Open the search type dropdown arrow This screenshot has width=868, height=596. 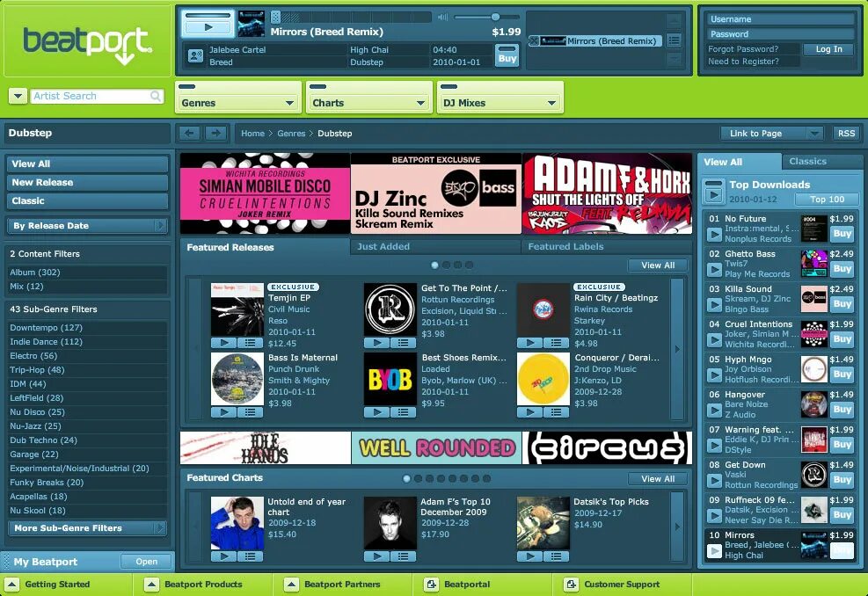(x=18, y=96)
